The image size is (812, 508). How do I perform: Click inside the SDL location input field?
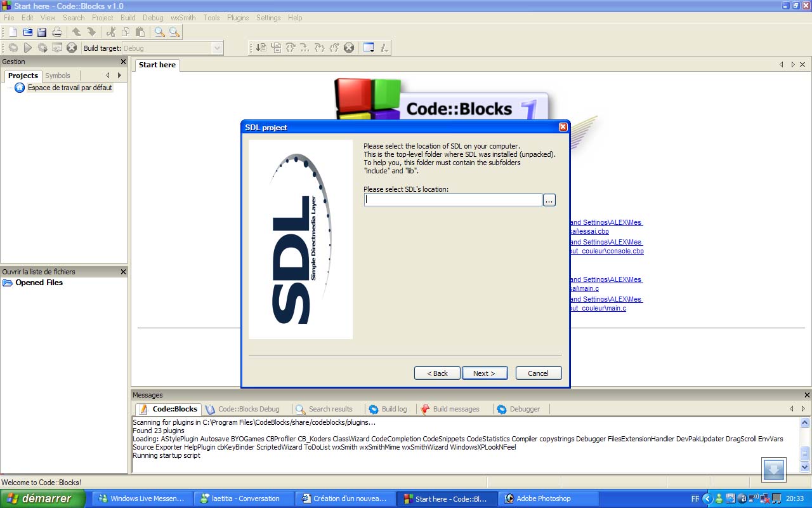click(452, 199)
